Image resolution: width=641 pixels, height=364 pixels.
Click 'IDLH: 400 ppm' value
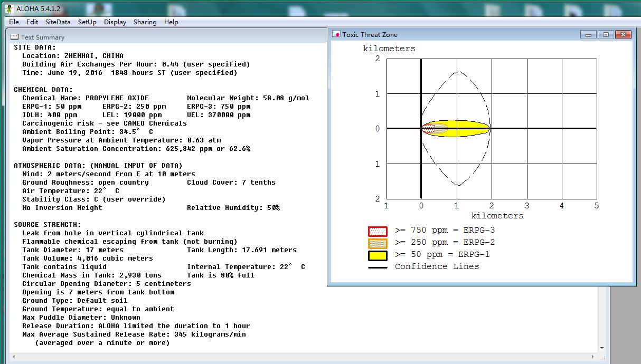(50, 115)
